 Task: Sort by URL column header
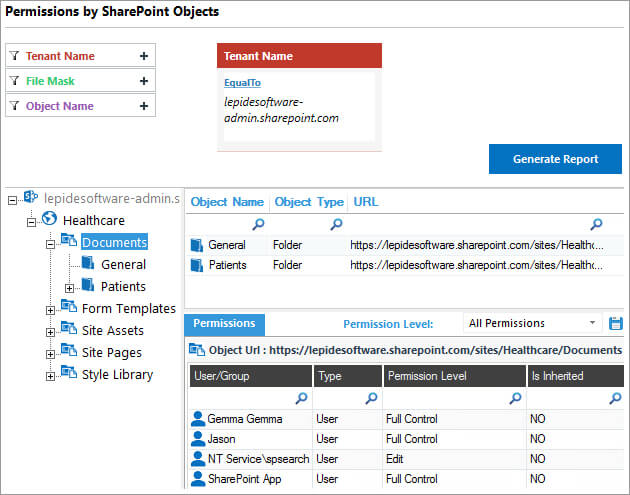pyautogui.click(x=366, y=202)
